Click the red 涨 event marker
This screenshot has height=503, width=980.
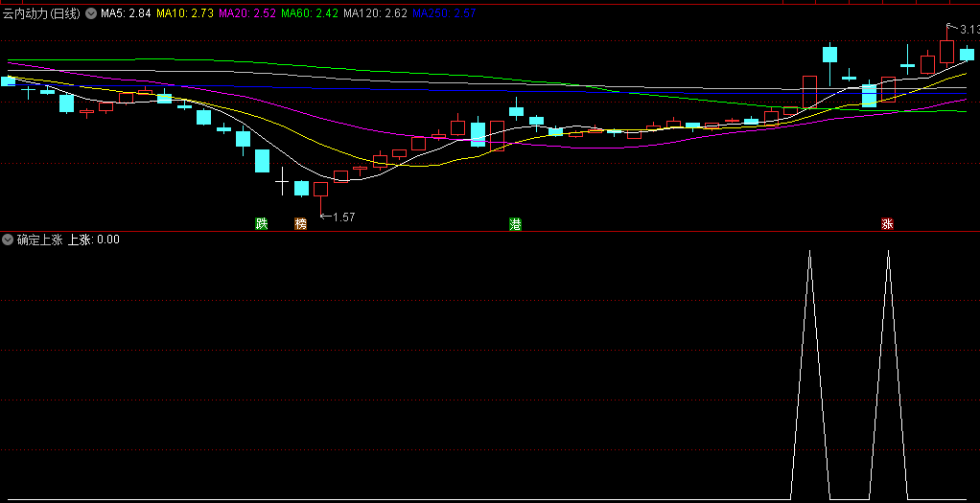click(888, 223)
